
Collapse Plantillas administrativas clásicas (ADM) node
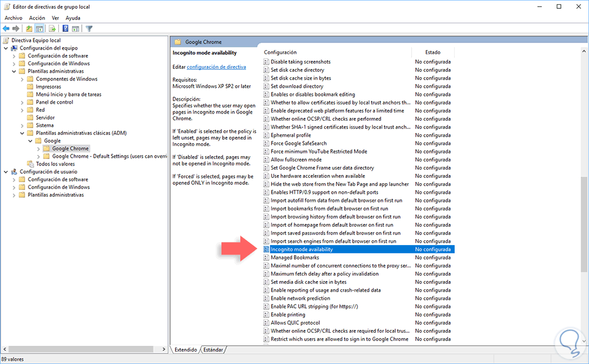pyautogui.click(x=22, y=133)
